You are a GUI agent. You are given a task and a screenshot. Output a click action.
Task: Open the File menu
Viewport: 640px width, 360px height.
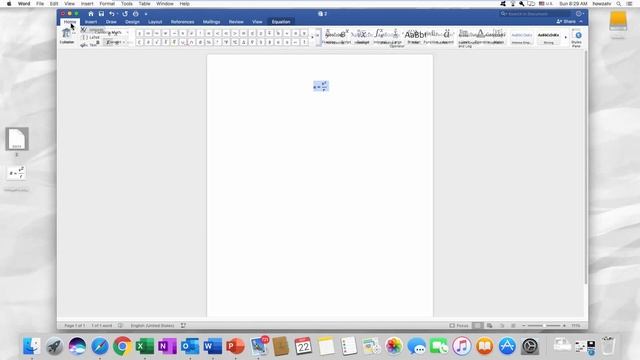[x=40, y=4]
